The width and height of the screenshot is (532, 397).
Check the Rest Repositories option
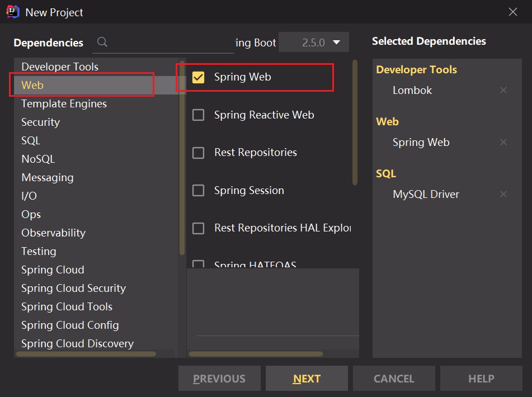tap(199, 153)
